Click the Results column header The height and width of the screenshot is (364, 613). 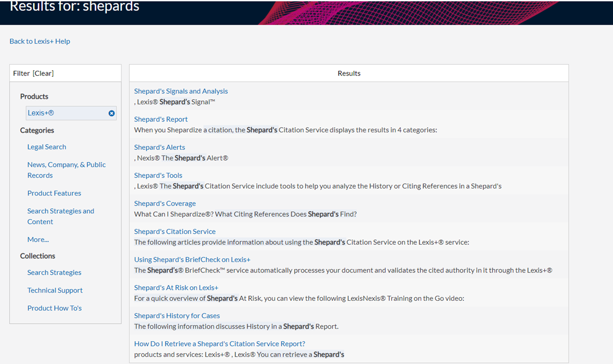click(x=349, y=73)
